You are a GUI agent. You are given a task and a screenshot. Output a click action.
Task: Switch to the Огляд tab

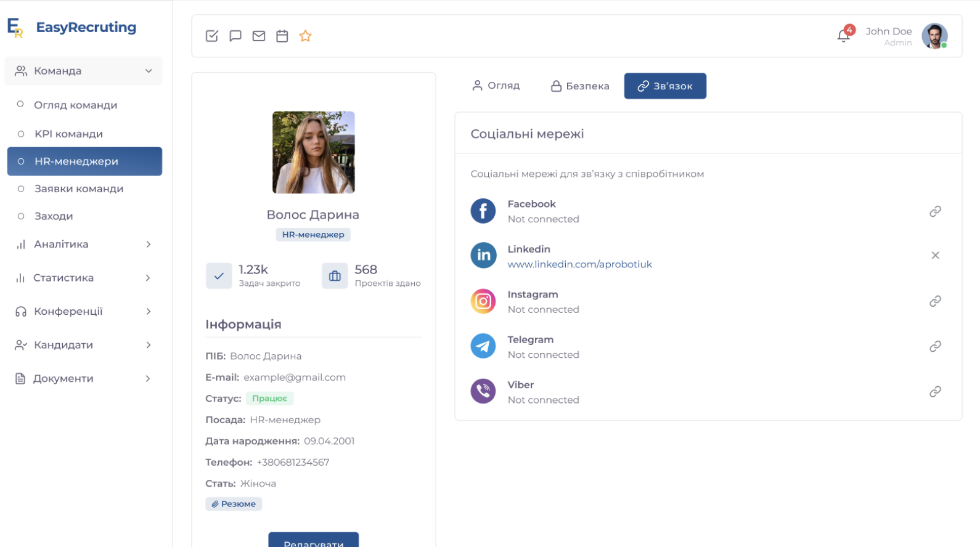click(x=496, y=86)
